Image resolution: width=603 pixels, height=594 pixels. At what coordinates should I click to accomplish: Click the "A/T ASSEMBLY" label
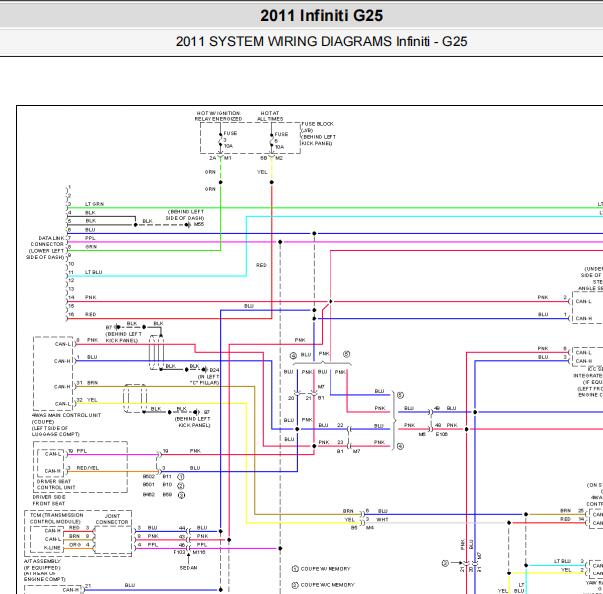click(42, 561)
